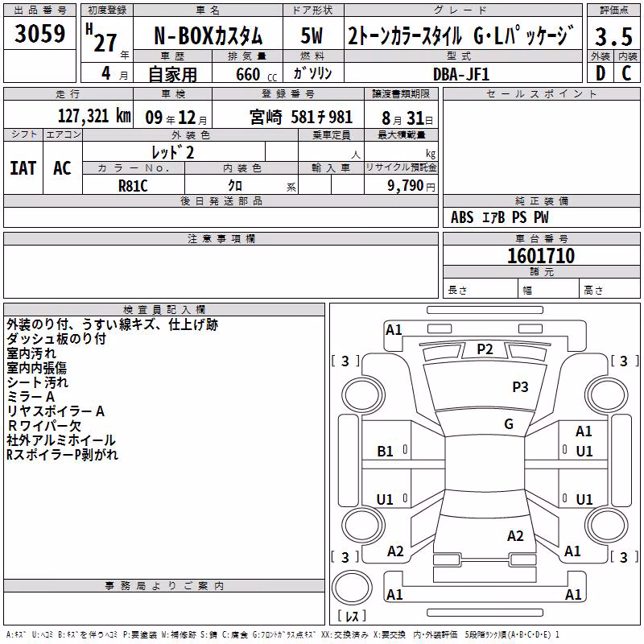This screenshot has width=644, height=644.
Task: Click the 検査員記入欄 header
Action: (164, 310)
